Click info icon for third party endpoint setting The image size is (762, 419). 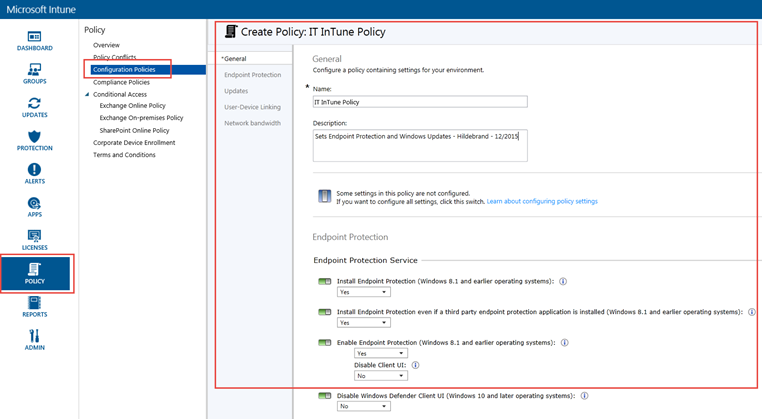[751, 312]
